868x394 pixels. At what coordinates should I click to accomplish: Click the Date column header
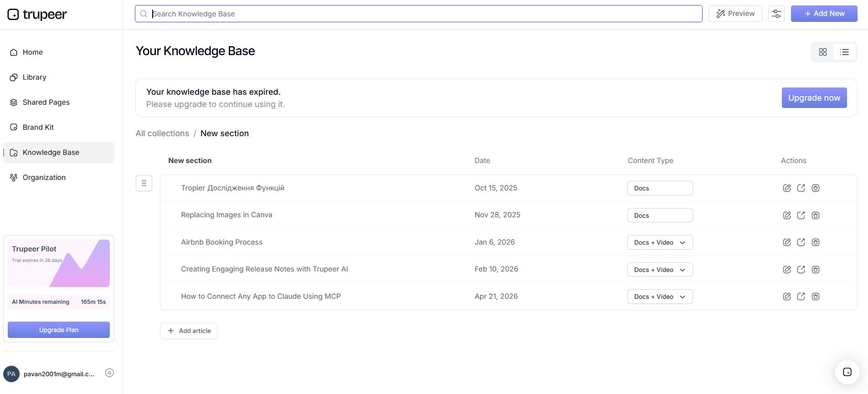pyautogui.click(x=482, y=161)
